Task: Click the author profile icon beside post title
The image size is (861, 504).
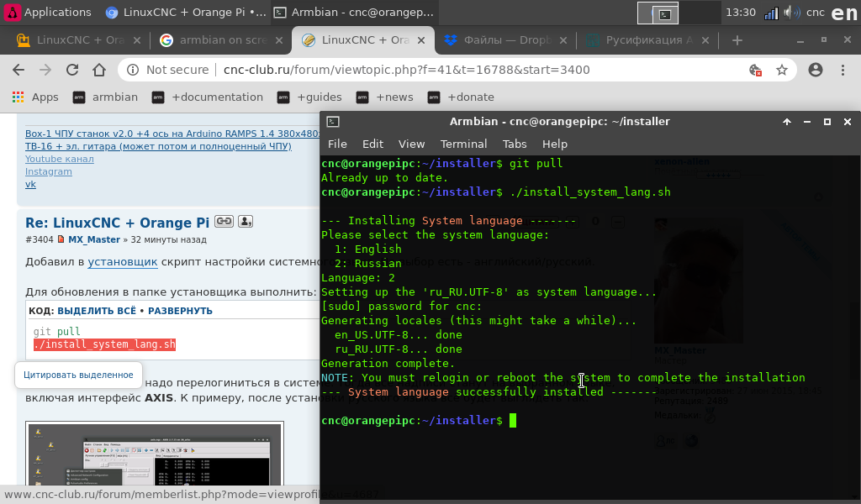Action: (246, 221)
